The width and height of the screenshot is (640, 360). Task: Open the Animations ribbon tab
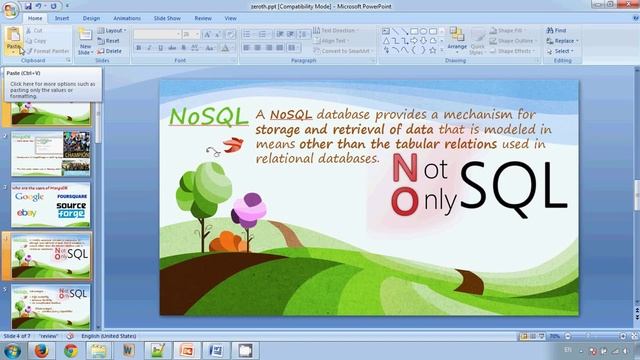pos(127,18)
